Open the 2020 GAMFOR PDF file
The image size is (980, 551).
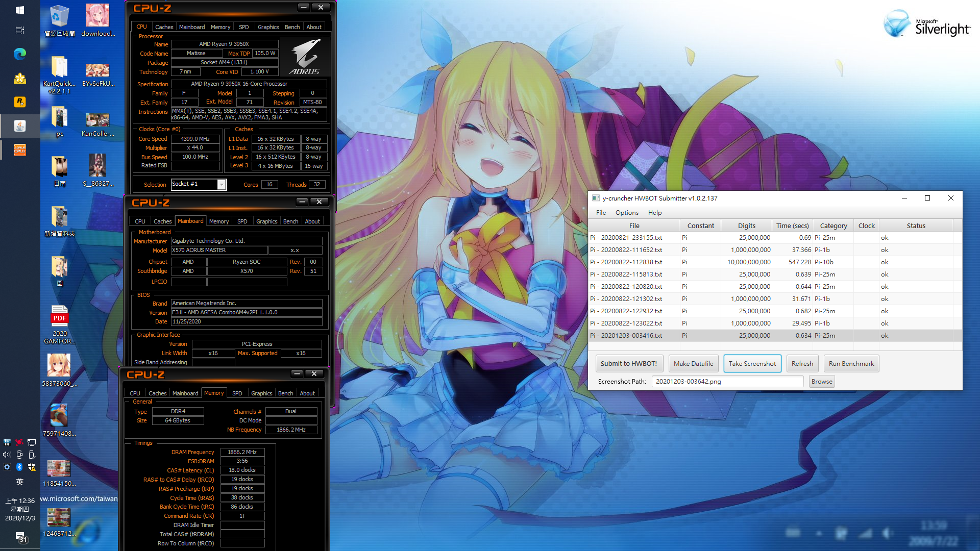[60, 324]
